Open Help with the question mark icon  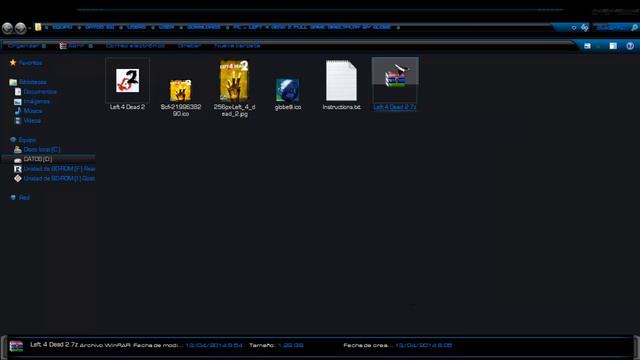click(x=630, y=46)
